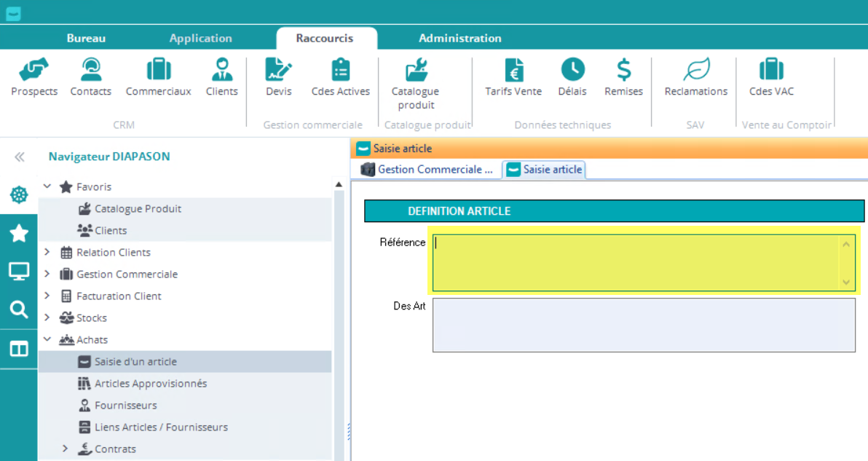This screenshot has width=868, height=461.
Task: Collapse the navigator with double chevron
Action: tap(19, 157)
